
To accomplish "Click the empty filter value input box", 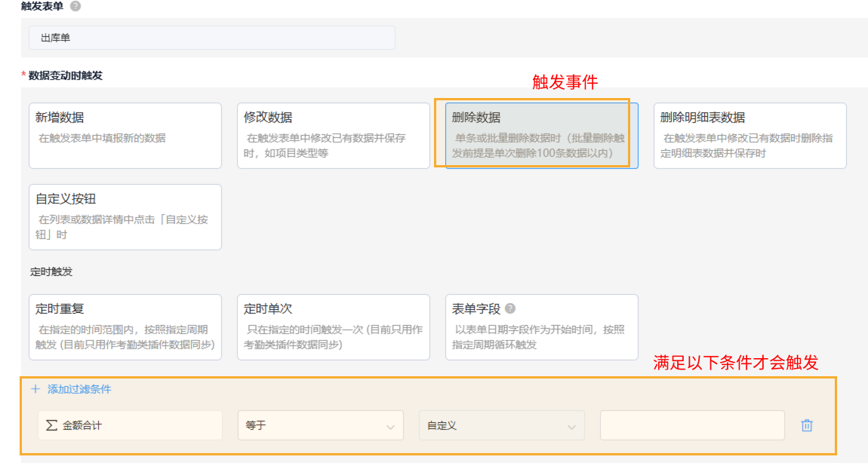I will click(x=692, y=425).
